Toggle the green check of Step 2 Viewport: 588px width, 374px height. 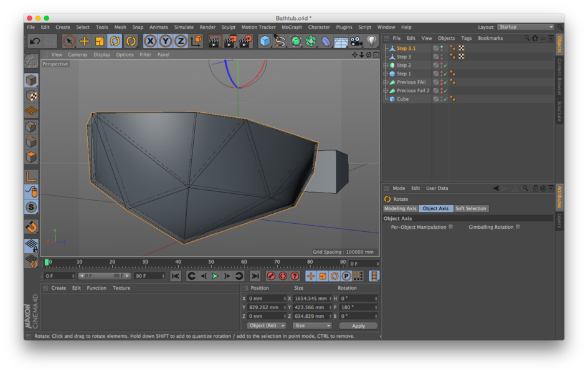[445, 65]
